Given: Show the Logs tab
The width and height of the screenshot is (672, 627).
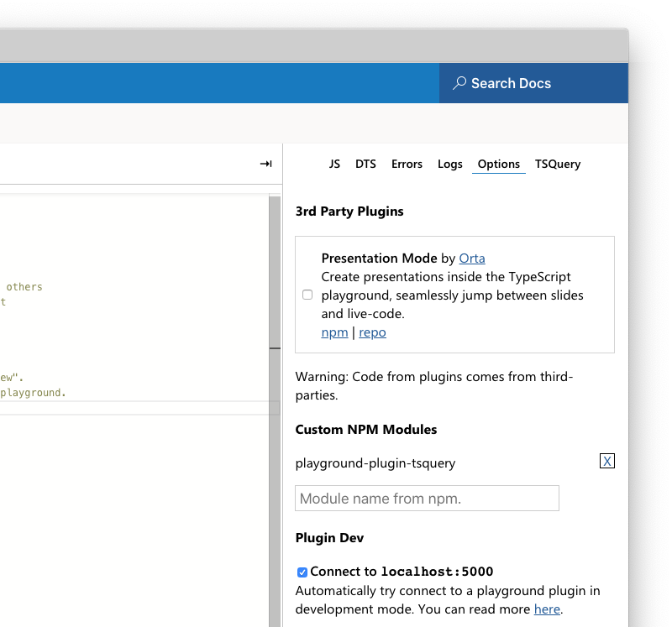Looking at the screenshot, I should click(x=449, y=164).
